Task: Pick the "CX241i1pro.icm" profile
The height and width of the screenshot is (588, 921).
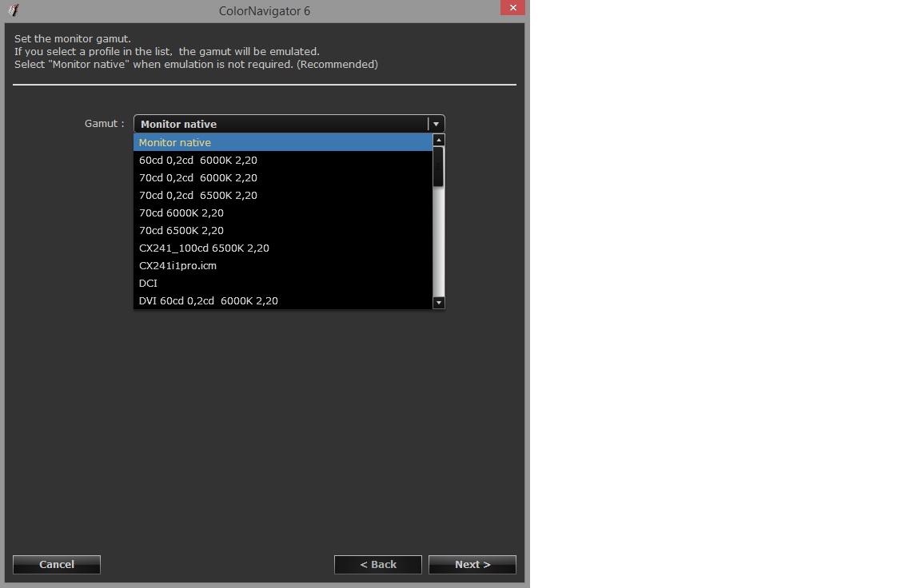Action: pos(282,266)
